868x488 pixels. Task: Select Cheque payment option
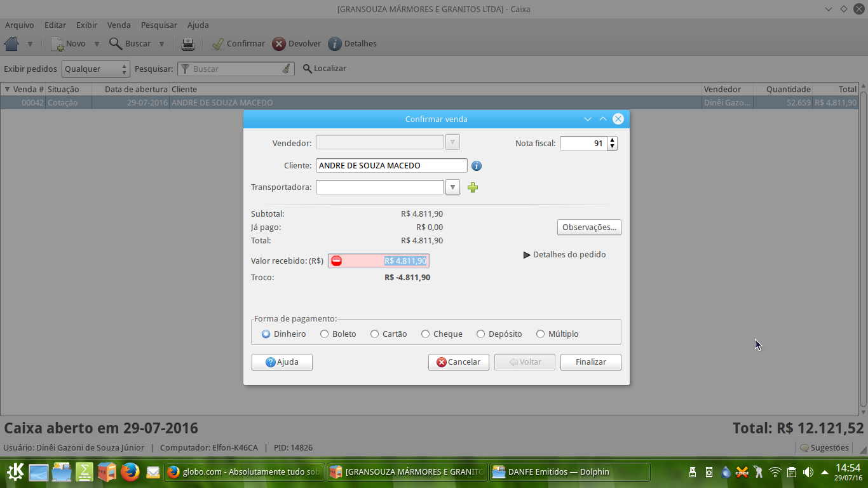442,334
